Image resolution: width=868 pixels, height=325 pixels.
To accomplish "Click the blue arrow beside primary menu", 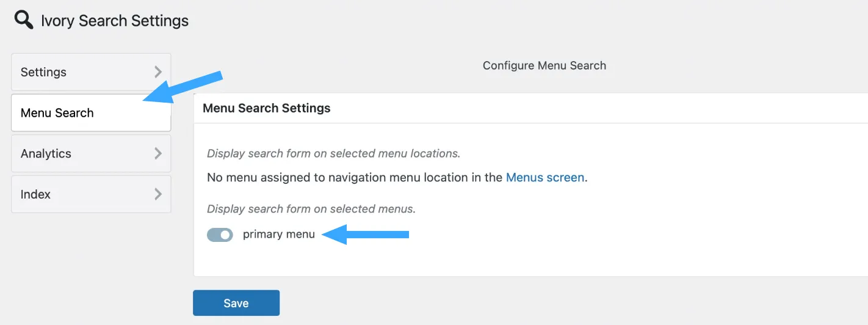I will pyautogui.click(x=365, y=234).
